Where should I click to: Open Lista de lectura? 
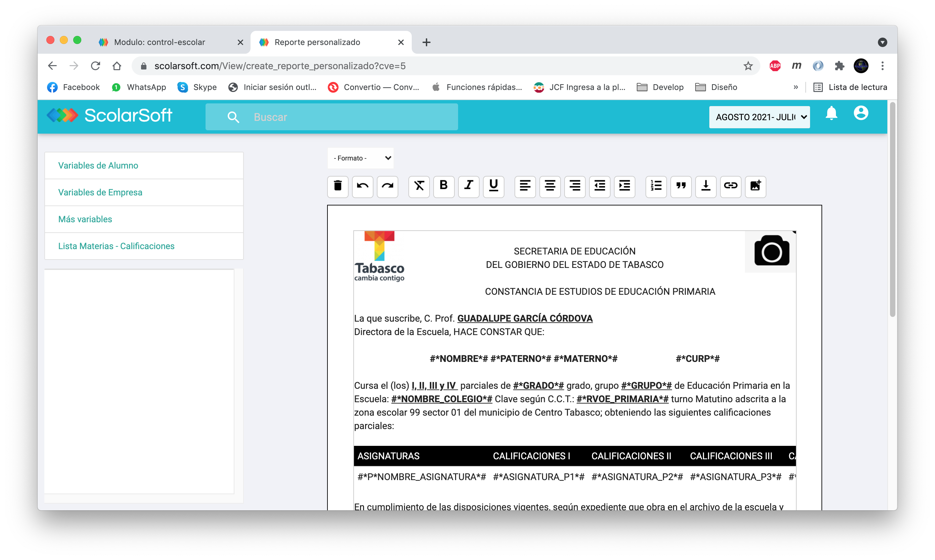click(x=850, y=87)
